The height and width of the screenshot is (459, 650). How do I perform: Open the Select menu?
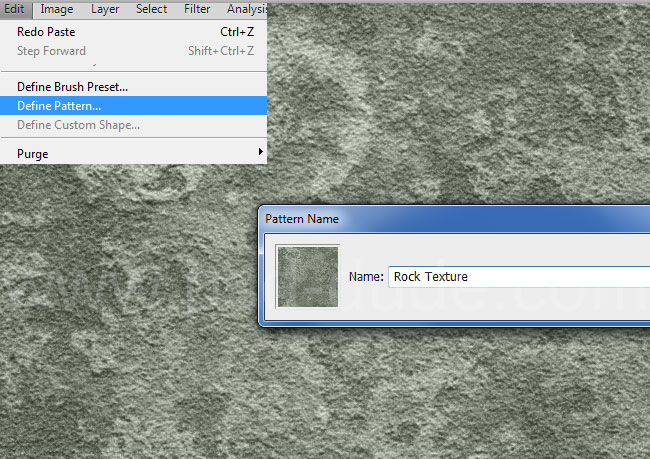[151, 9]
